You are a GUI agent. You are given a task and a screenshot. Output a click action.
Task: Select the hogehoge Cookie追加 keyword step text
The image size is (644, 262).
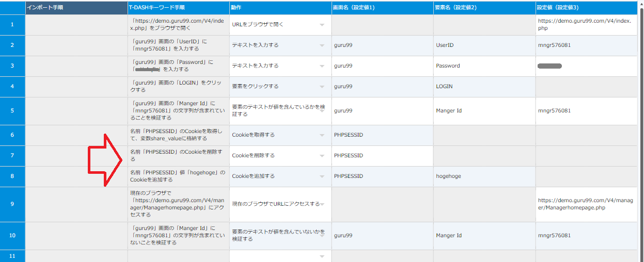[179, 176]
